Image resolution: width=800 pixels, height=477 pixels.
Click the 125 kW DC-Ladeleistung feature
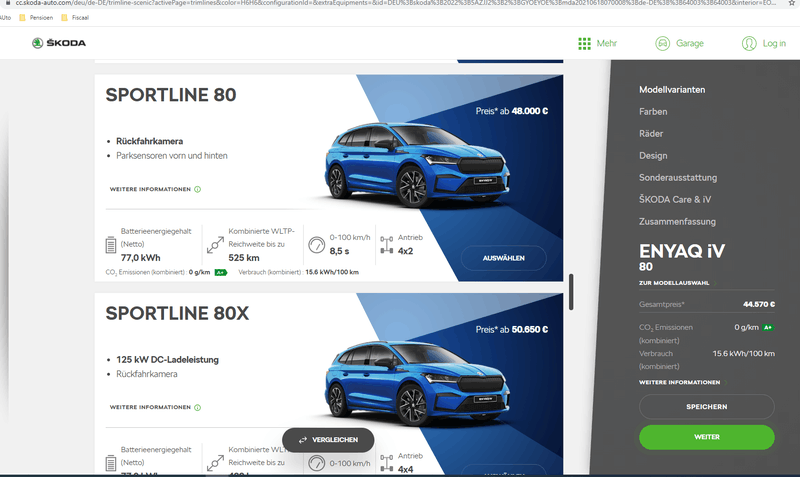167,360
